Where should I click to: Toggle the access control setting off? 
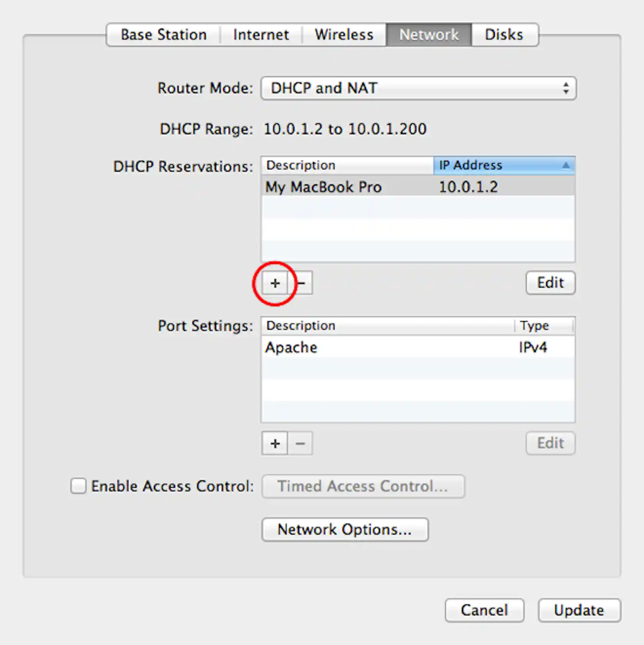(78, 486)
